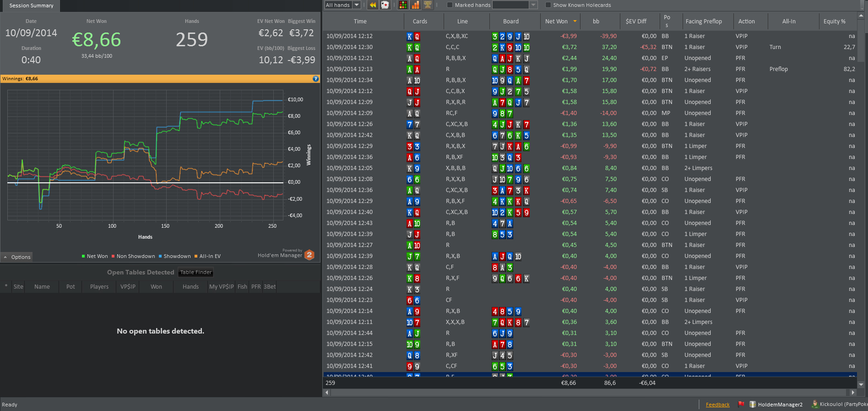Click the orange bar chart icon
Screen dimensions: 868x411
pos(416,5)
